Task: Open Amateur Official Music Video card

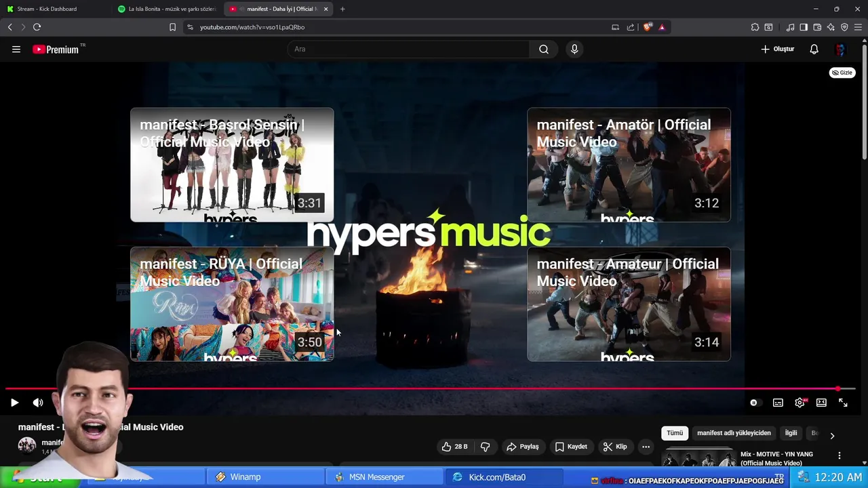Action: [x=629, y=304]
